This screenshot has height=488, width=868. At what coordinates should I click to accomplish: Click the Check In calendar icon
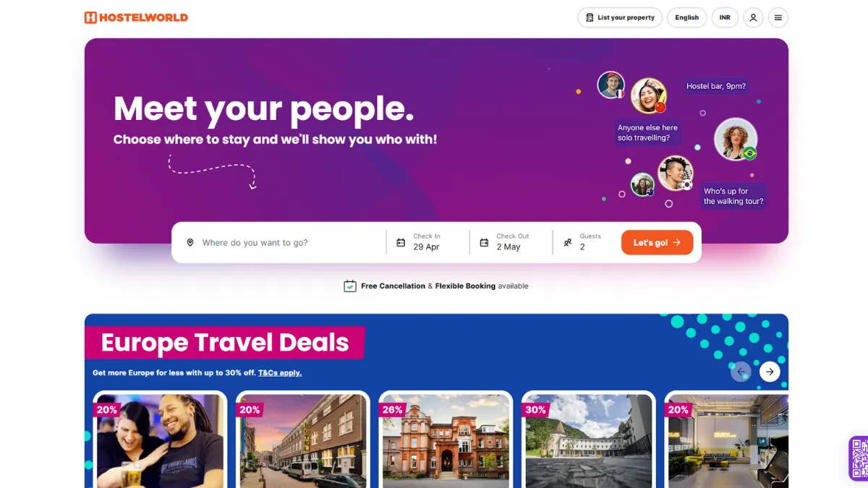(401, 243)
